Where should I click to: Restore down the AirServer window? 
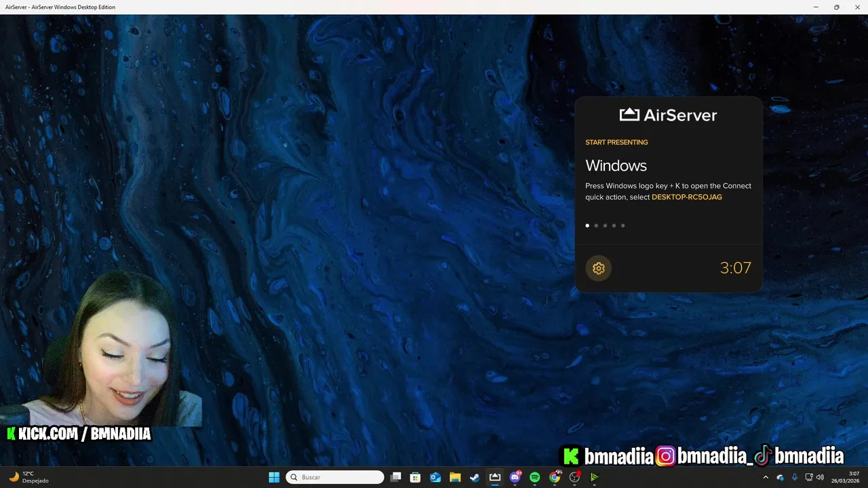[x=837, y=7]
